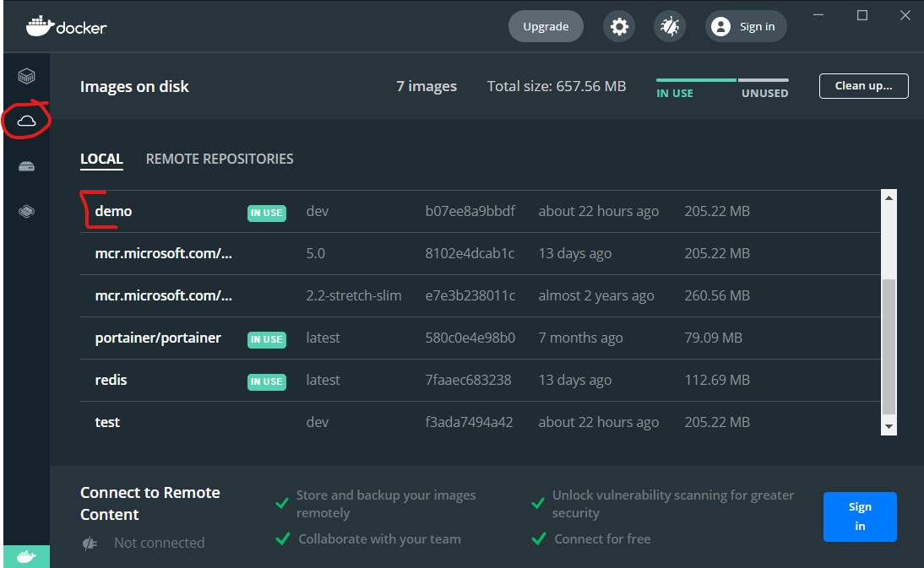Open the Volumes view in sidebar
The width and height of the screenshot is (924, 568).
[x=26, y=166]
